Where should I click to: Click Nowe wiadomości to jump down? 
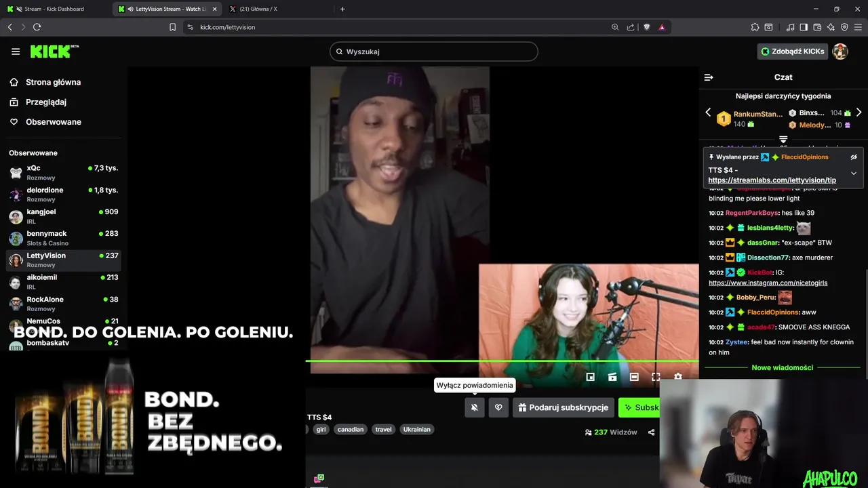[782, 367]
